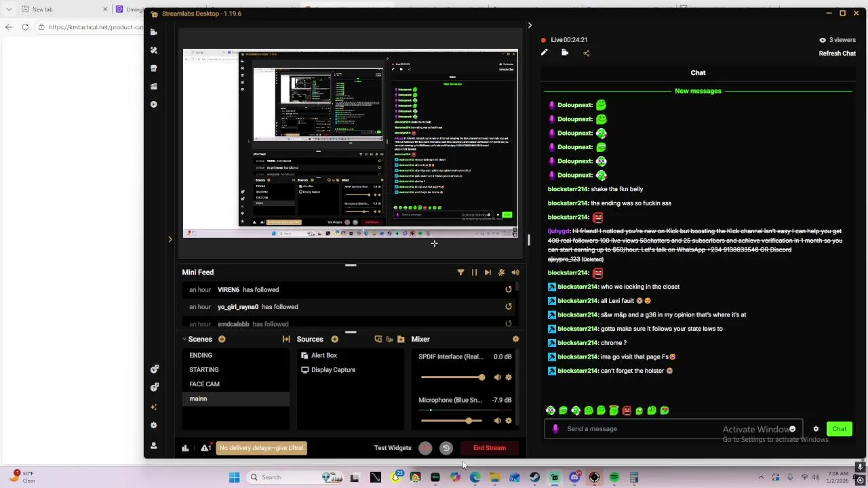Open Microphone source settings gear
The width and height of the screenshot is (868, 488).
click(509, 421)
